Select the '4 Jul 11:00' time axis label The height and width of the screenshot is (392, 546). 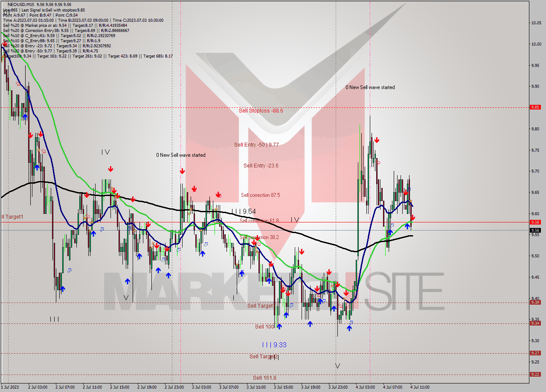[x=420, y=387]
